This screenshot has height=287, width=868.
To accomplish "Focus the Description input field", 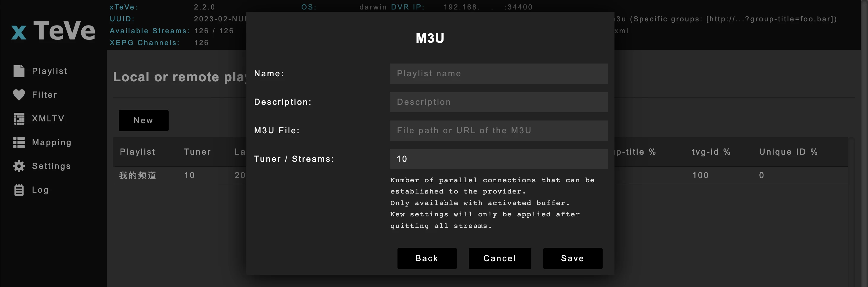I will tap(499, 102).
